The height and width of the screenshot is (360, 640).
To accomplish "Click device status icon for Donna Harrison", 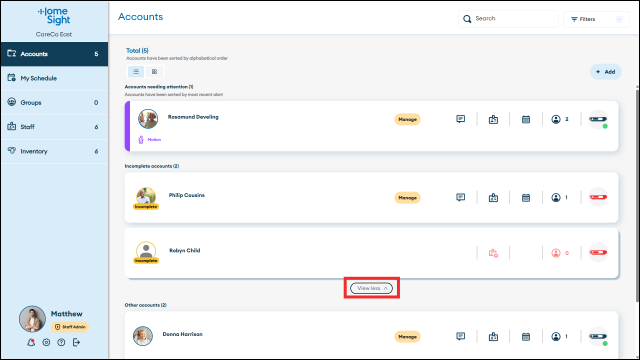I will [x=598, y=336].
